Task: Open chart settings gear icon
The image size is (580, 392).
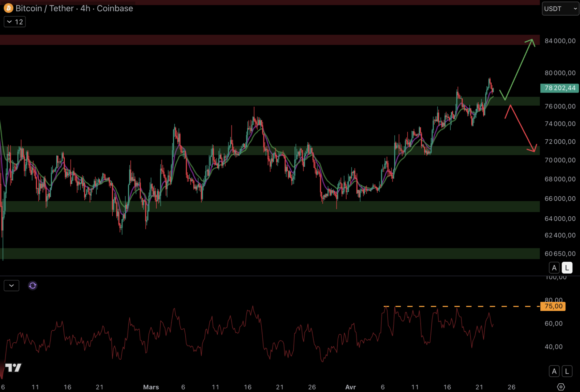Action: point(561,387)
